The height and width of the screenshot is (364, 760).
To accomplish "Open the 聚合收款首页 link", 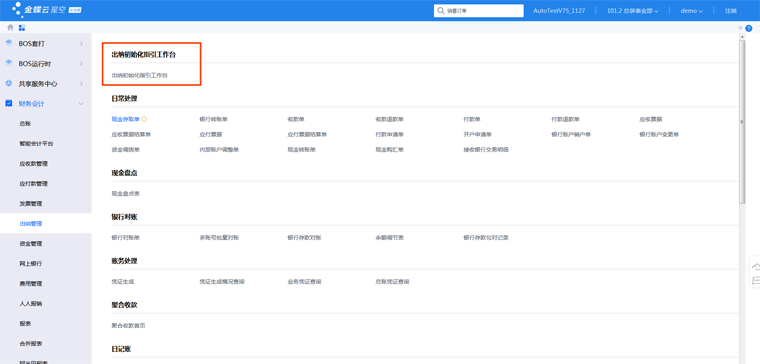I will coord(128,326).
